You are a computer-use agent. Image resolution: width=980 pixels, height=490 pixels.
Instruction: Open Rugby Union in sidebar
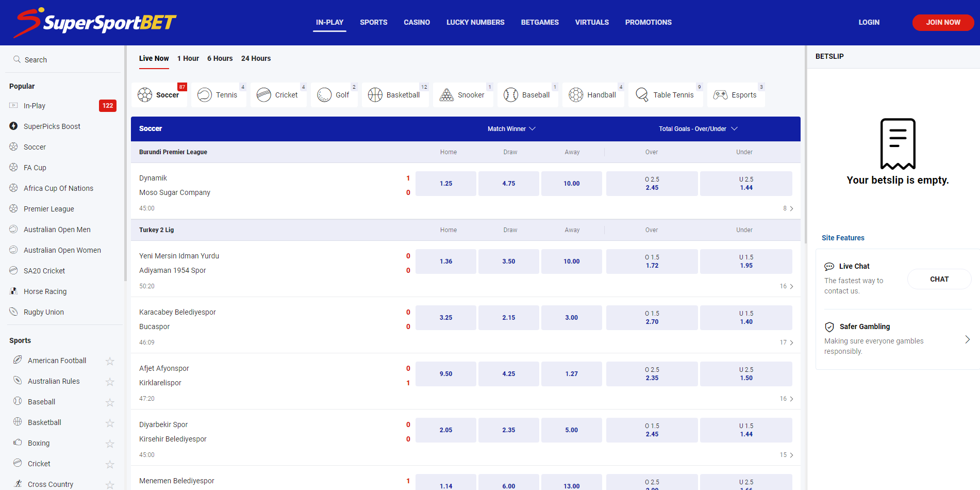44,312
